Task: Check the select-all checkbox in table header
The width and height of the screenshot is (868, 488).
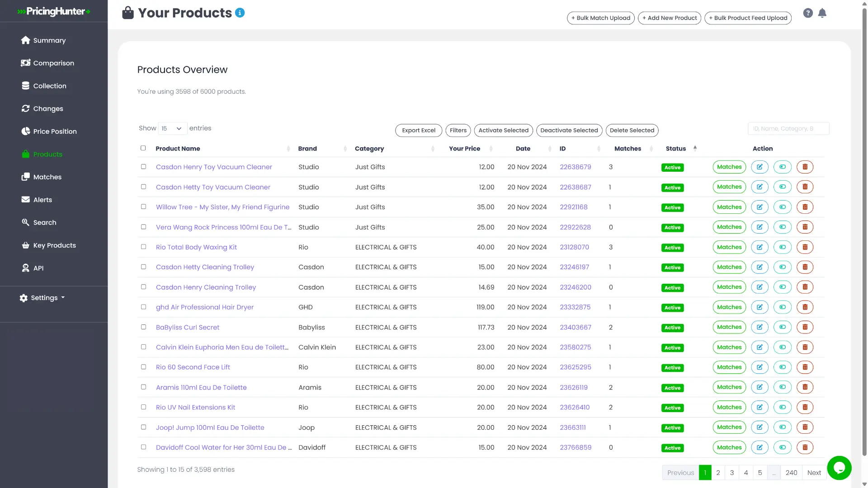Action: pos(143,148)
